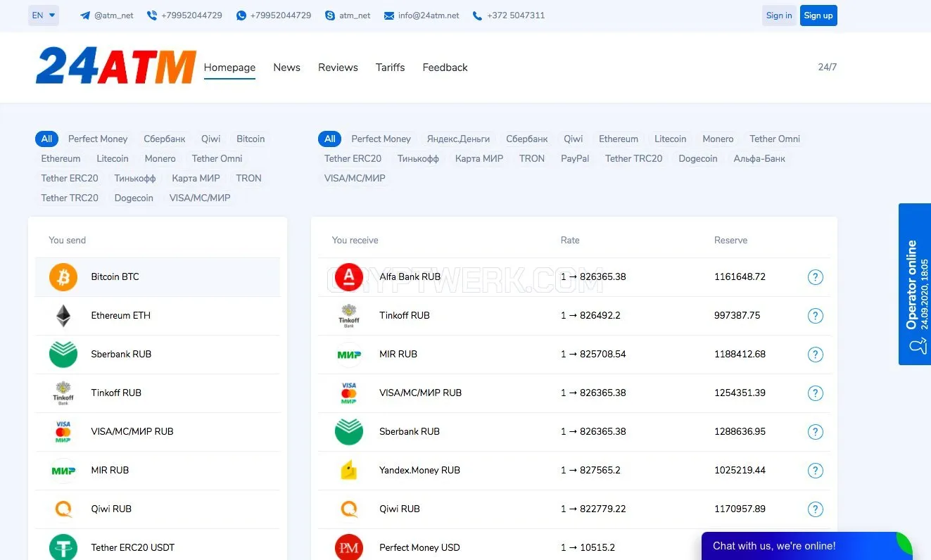Viewport: 931px width, 560px height.
Task: Open info help icon for Tinkoff RUB row
Action: (x=816, y=316)
